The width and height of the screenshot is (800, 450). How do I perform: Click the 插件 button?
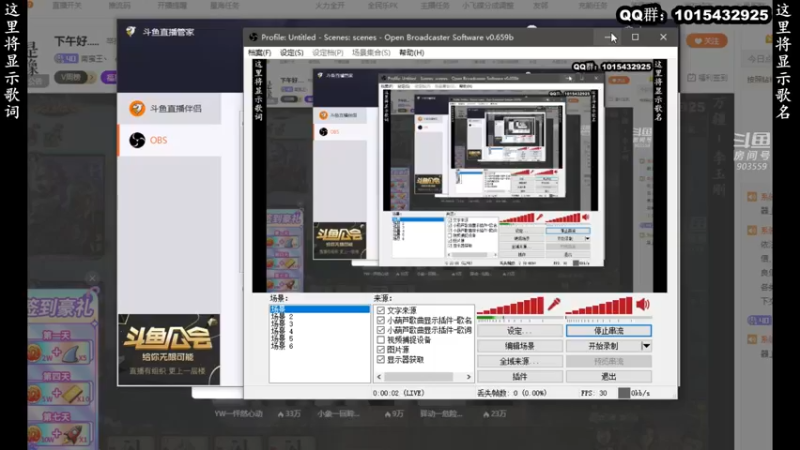tap(520, 377)
